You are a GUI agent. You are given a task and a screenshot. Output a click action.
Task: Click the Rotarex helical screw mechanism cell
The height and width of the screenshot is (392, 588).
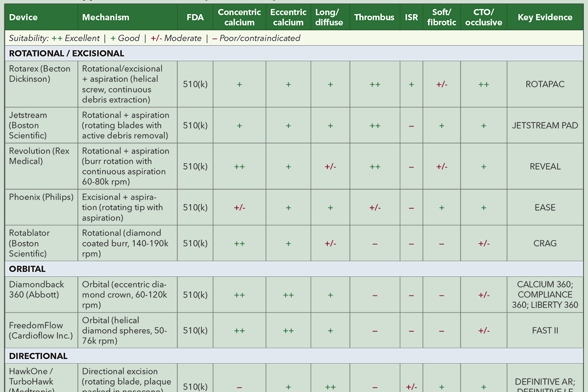click(x=127, y=84)
